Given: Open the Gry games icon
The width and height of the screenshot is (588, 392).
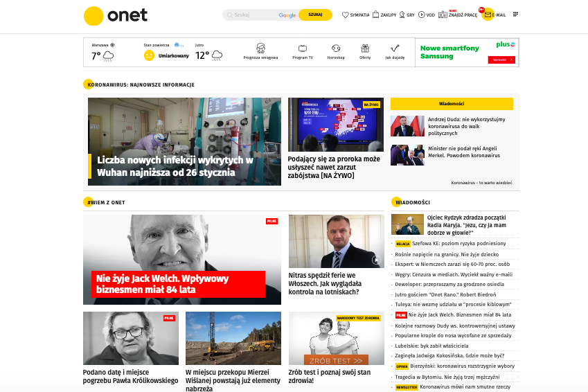Looking at the screenshot, I should (x=402, y=15).
